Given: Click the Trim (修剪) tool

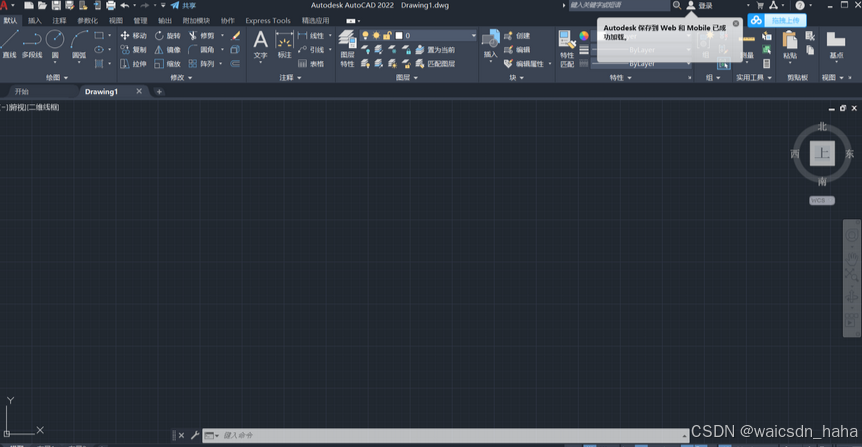Looking at the screenshot, I should click(202, 35).
